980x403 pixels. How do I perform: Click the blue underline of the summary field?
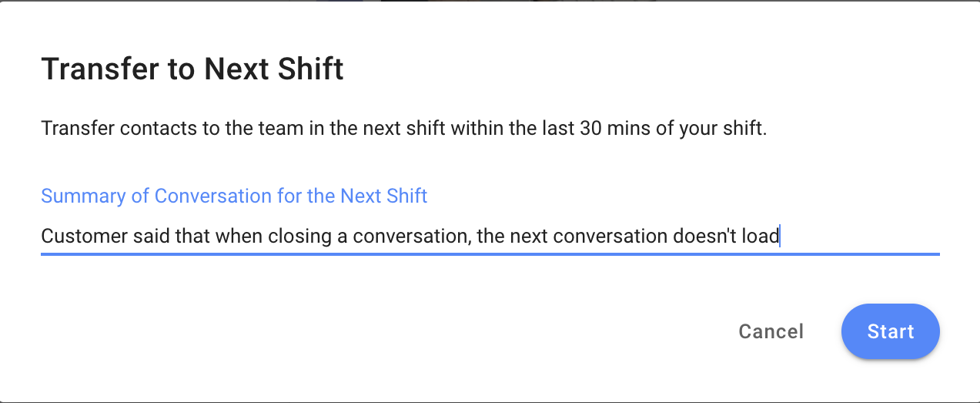490,254
